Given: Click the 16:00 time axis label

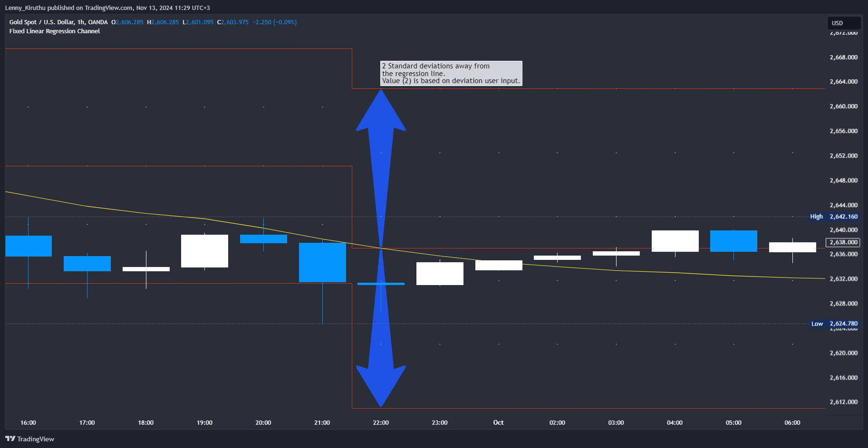Looking at the screenshot, I should pyautogui.click(x=28, y=422).
